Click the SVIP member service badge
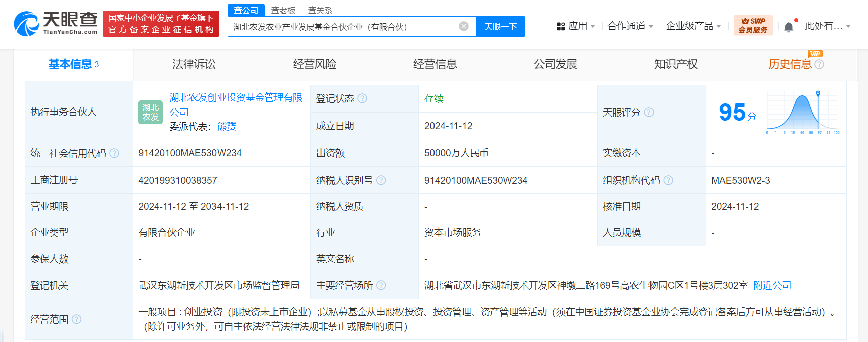The width and height of the screenshot is (868, 342). pyautogui.click(x=753, y=25)
